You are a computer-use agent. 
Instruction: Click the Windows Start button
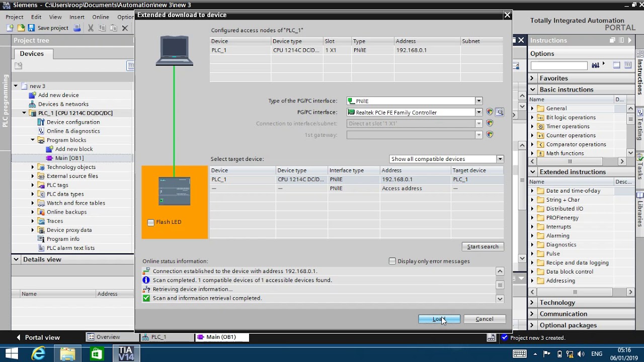[x=11, y=354]
